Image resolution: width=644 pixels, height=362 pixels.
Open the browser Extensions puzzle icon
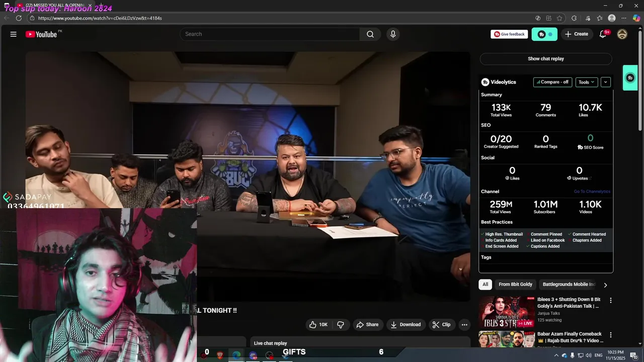click(x=574, y=18)
